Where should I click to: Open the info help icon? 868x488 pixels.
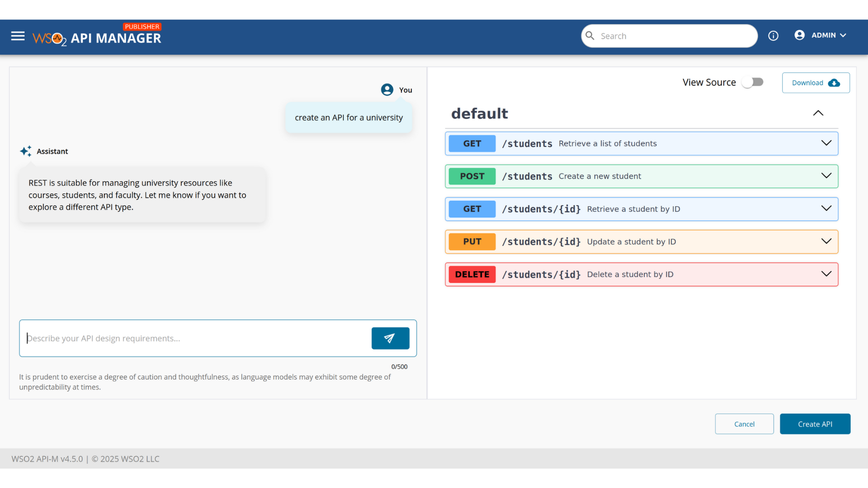pyautogui.click(x=773, y=36)
